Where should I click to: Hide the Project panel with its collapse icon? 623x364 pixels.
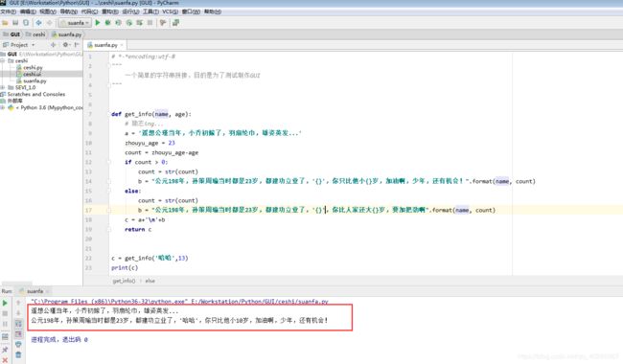pos(77,45)
